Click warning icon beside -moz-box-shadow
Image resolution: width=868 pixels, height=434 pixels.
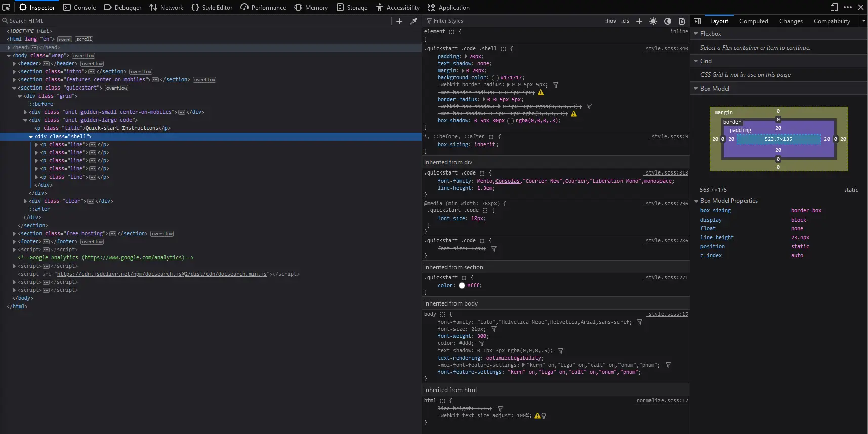(x=574, y=114)
